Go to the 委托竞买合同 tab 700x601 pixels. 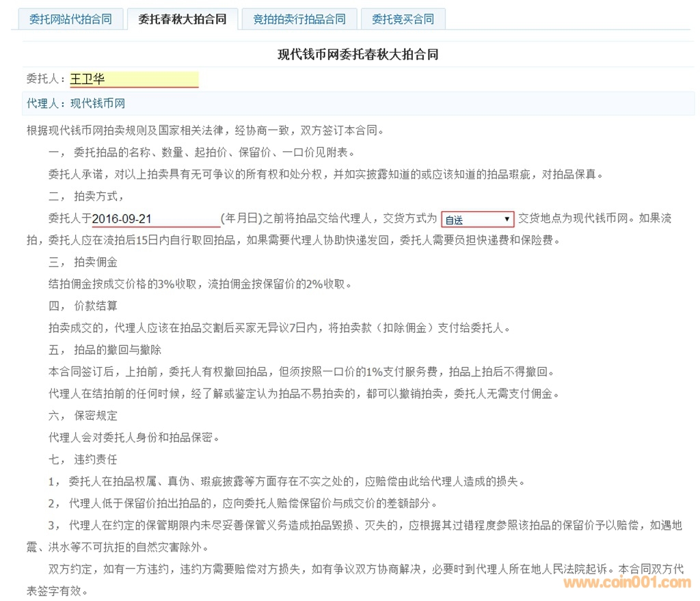pyautogui.click(x=403, y=19)
